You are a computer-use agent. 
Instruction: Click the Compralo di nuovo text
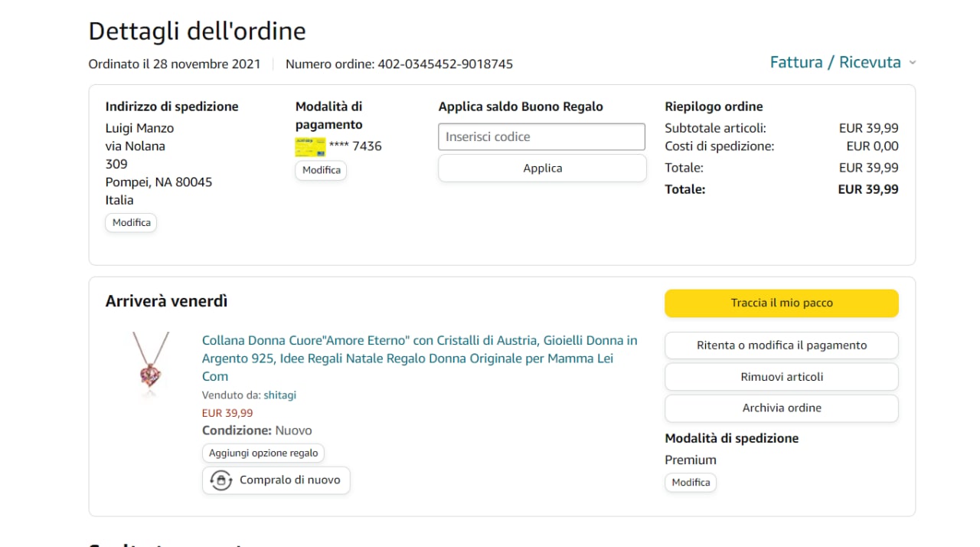tap(289, 480)
